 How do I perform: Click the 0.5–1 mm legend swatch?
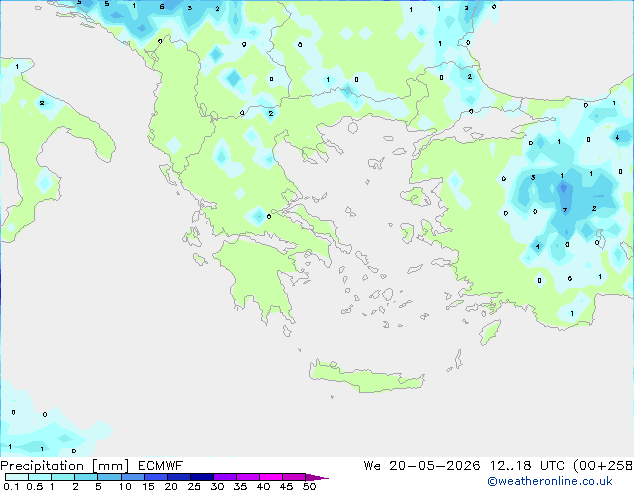(40, 477)
